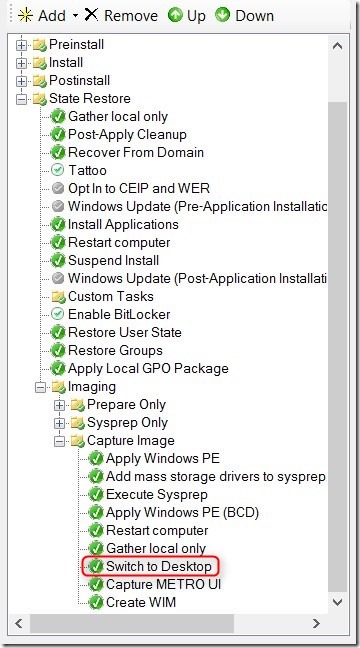The height and width of the screenshot is (648, 360).
Task: Open the Add dropdown arrow
Action: point(75,17)
